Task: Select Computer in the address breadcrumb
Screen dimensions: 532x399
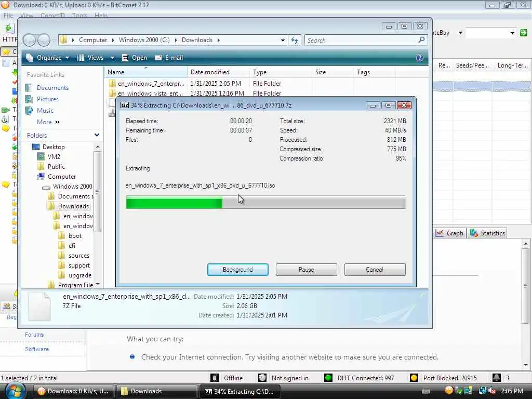Action: click(x=93, y=40)
